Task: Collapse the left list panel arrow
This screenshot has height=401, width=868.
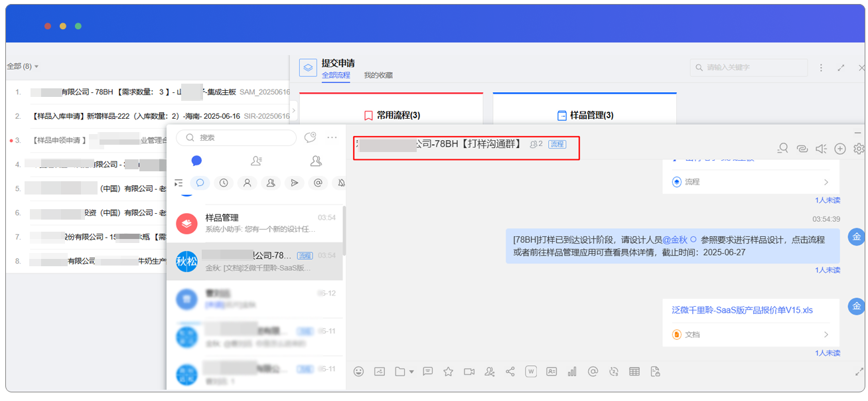Action: click(293, 110)
